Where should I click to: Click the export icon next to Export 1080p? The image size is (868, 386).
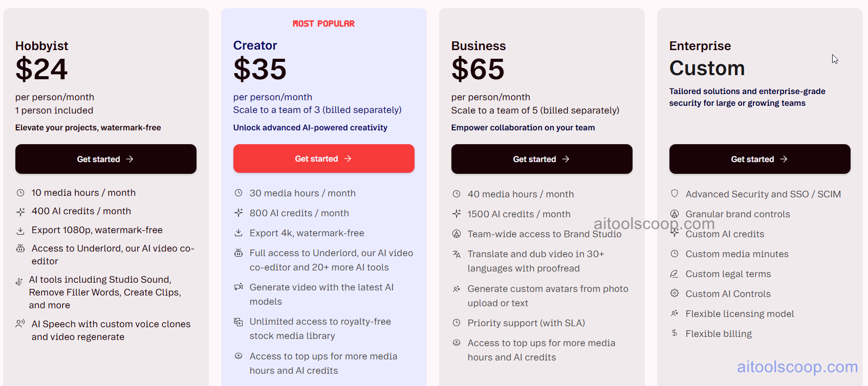20,231
